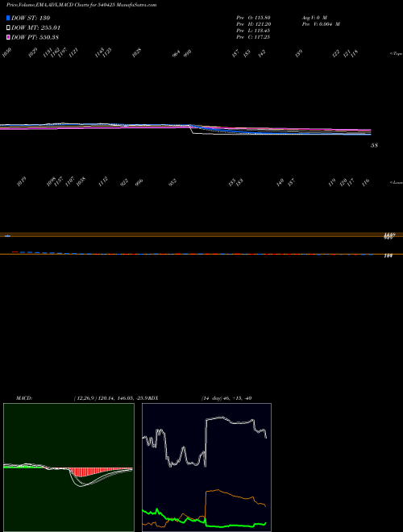Click the 1028 top price label
403x532 pixels.
coord(137,53)
